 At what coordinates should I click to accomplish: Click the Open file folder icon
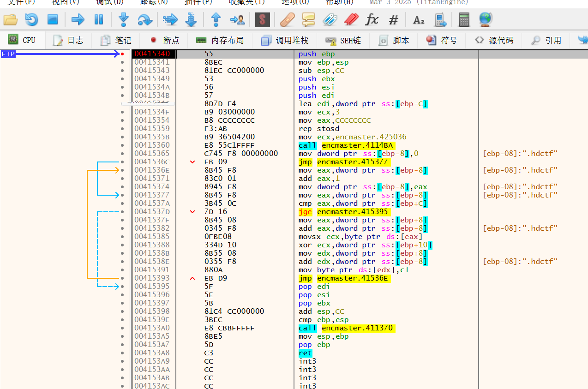click(10, 19)
